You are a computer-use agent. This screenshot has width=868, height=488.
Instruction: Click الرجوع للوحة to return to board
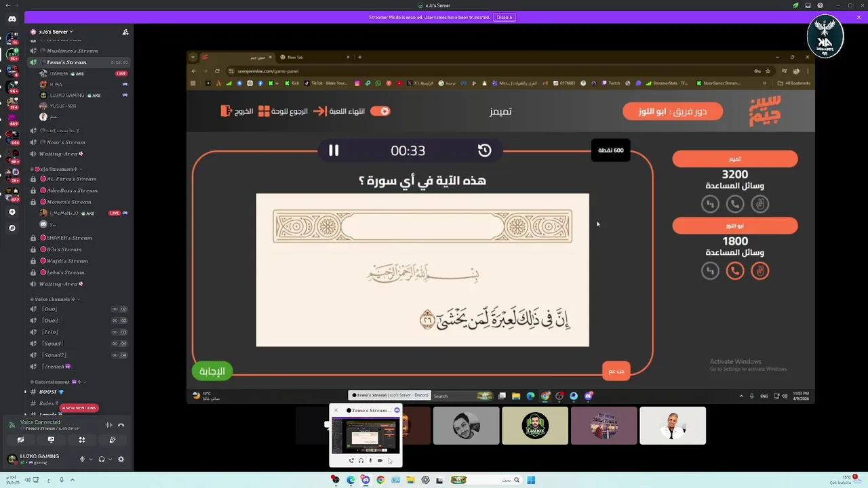pyautogui.click(x=283, y=111)
